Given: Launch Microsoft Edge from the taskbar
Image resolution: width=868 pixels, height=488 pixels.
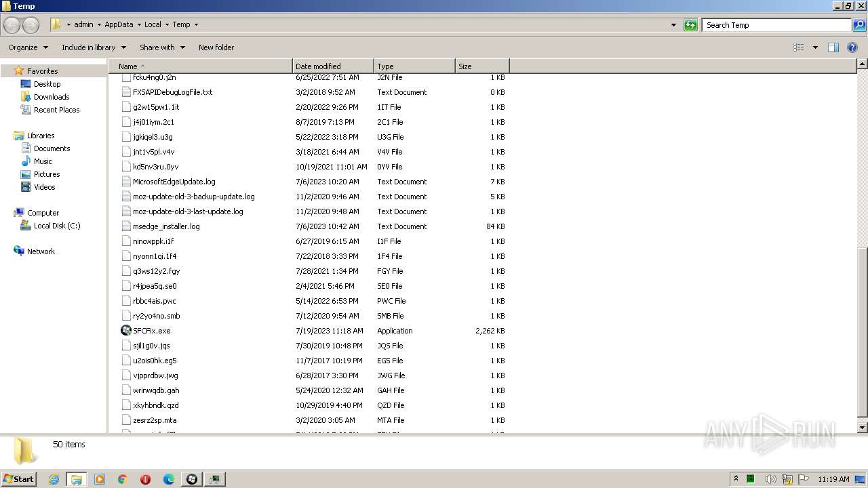Looking at the screenshot, I should (169, 479).
